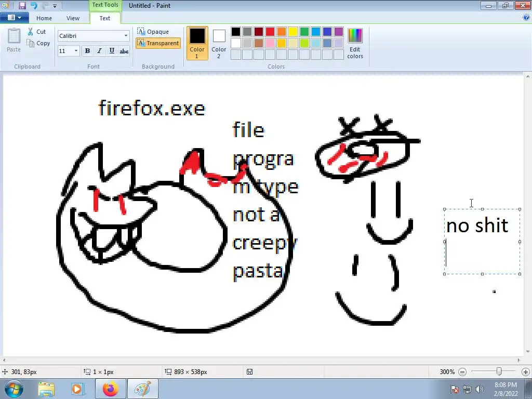
Task: Select the Color 2 background button
Action: [x=219, y=43]
